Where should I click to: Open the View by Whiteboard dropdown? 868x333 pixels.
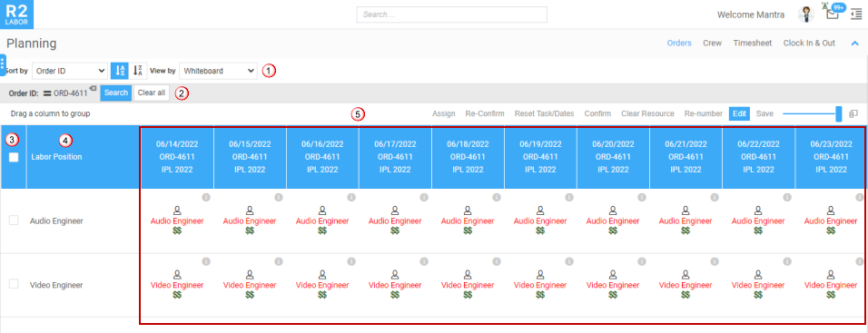click(218, 71)
